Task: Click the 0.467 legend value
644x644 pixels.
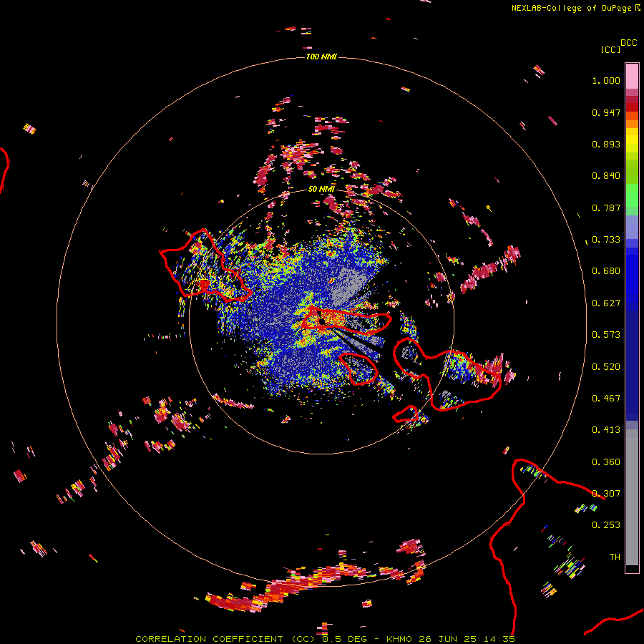Action: click(606, 399)
